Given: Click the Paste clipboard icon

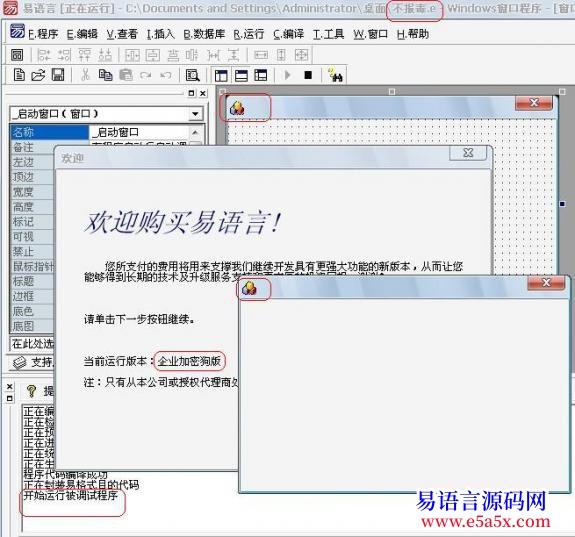Looking at the screenshot, I should click(126, 75).
